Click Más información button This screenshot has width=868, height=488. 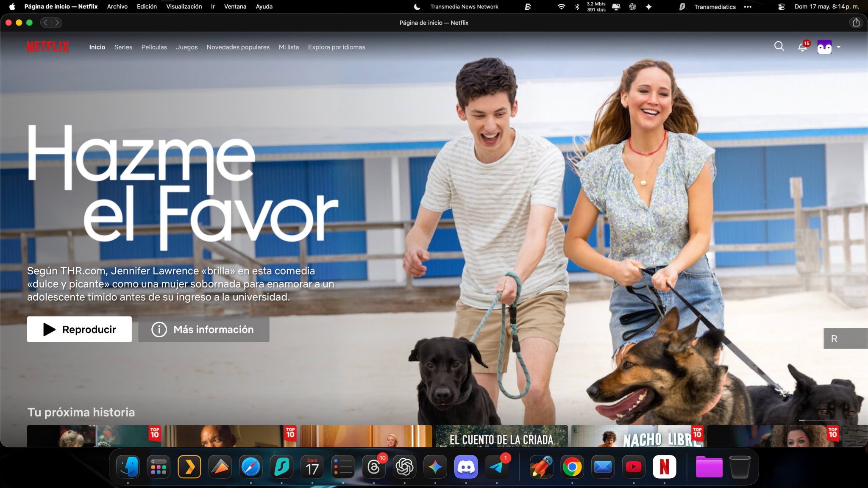pyautogui.click(x=204, y=329)
